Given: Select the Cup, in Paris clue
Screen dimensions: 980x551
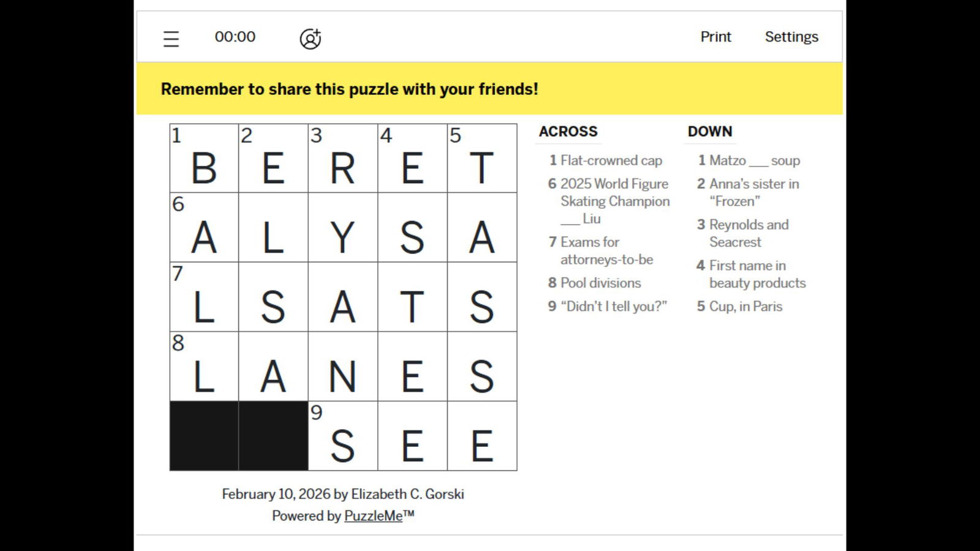Looking at the screenshot, I should click(745, 306).
